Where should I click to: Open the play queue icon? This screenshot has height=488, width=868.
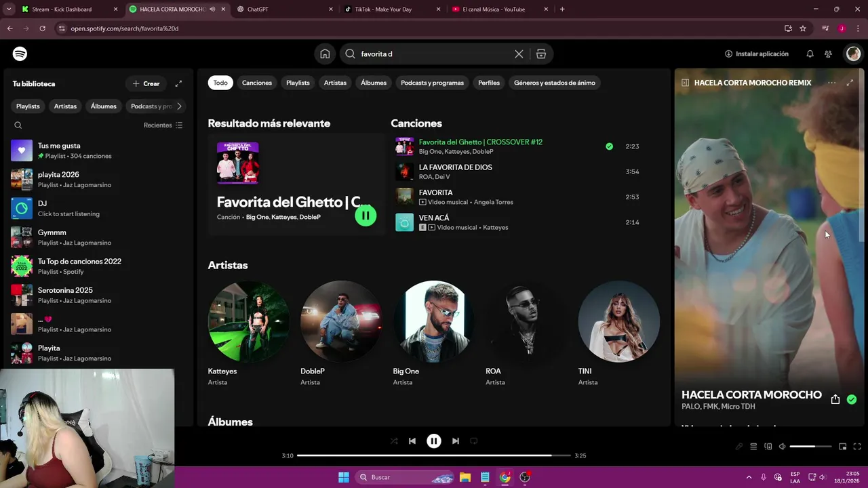[x=753, y=447]
